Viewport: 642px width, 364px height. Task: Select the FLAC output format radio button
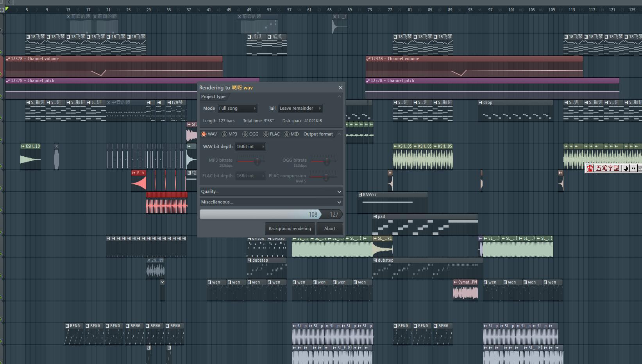266,134
